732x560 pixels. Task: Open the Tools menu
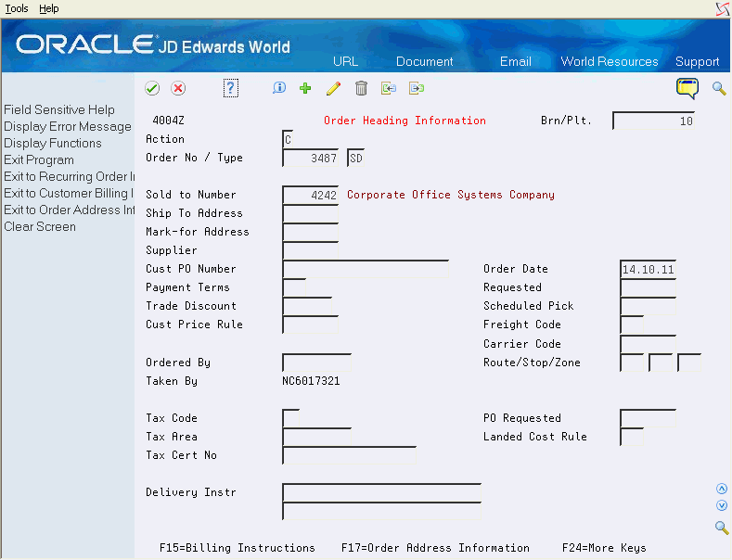tap(17, 8)
